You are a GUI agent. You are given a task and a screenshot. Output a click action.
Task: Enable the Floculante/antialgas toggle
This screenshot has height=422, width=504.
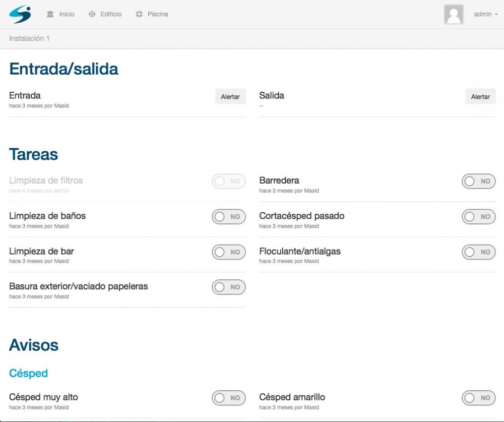tap(478, 252)
